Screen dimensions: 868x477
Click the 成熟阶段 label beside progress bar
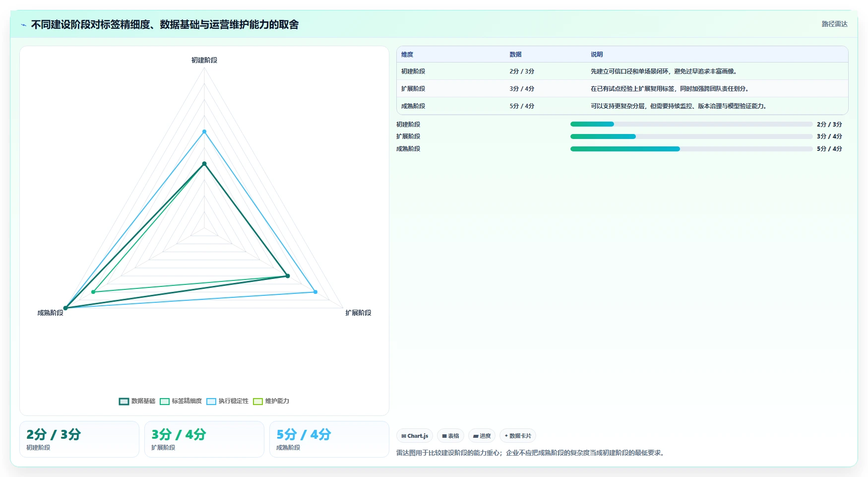(408, 149)
